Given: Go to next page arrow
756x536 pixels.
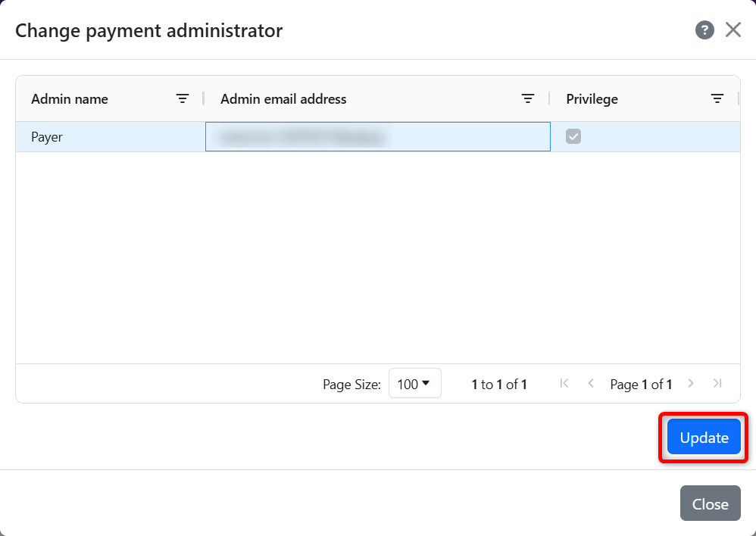Looking at the screenshot, I should 690,383.
